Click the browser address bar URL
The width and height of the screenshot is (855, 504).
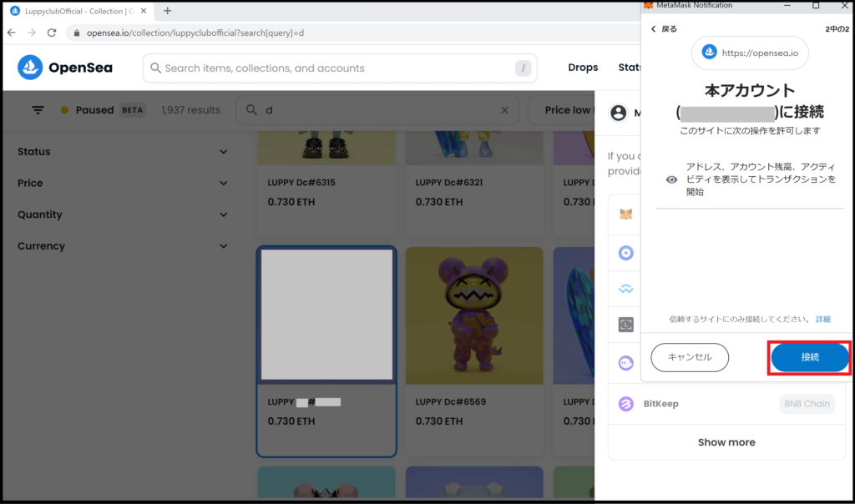click(x=195, y=33)
